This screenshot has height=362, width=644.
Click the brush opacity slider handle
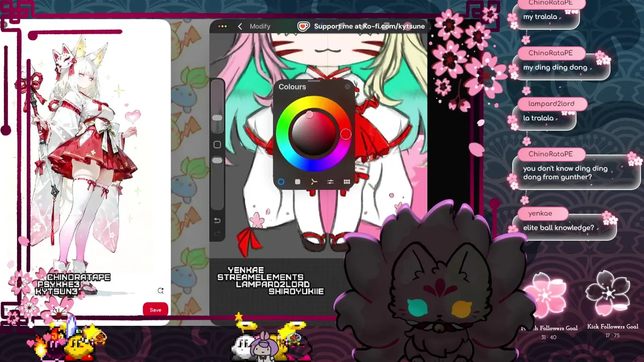217,160
